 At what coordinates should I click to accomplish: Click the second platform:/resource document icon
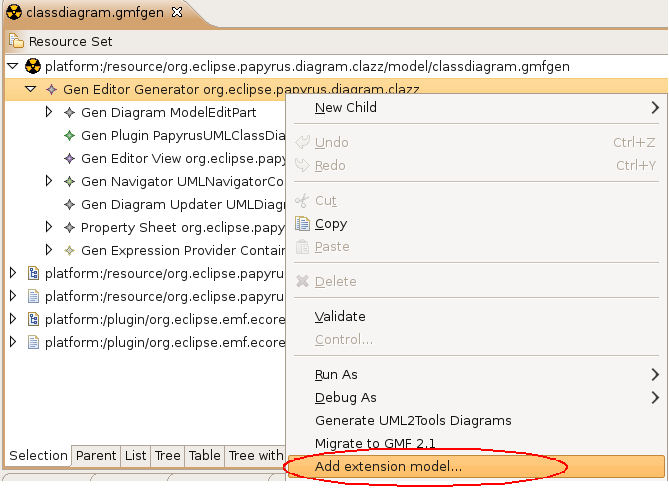[33, 296]
